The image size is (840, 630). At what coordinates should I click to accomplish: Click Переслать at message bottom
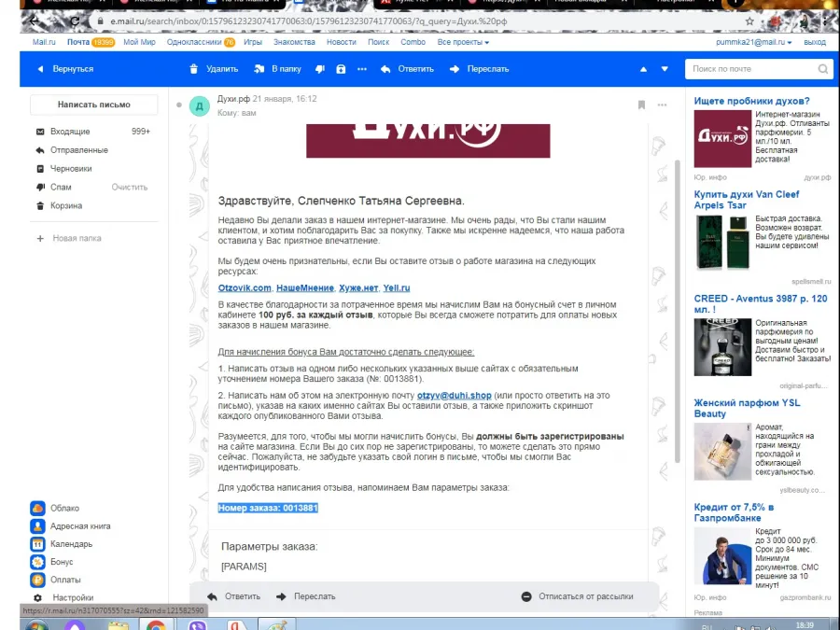(x=306, y=596)
